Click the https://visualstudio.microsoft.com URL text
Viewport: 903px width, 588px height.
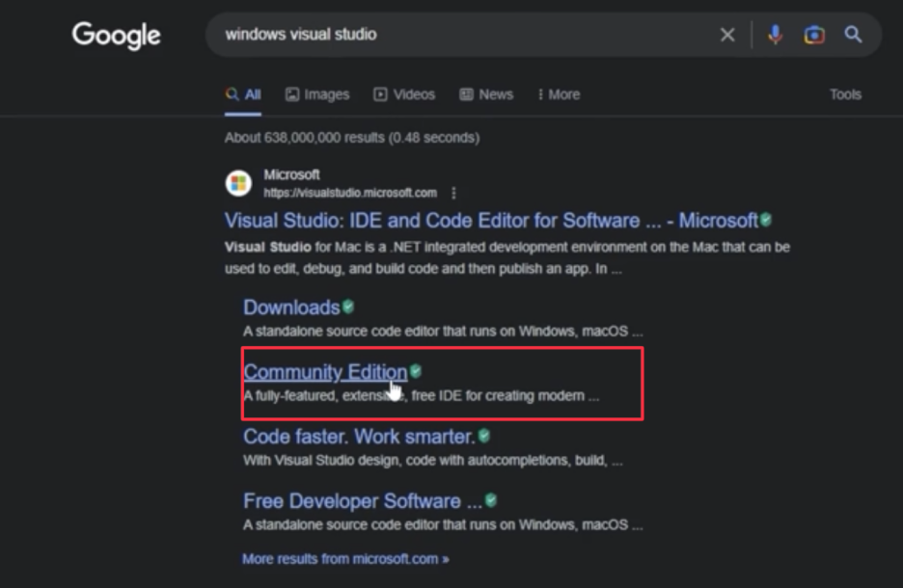pyautogui.click(x=350, y=193)
